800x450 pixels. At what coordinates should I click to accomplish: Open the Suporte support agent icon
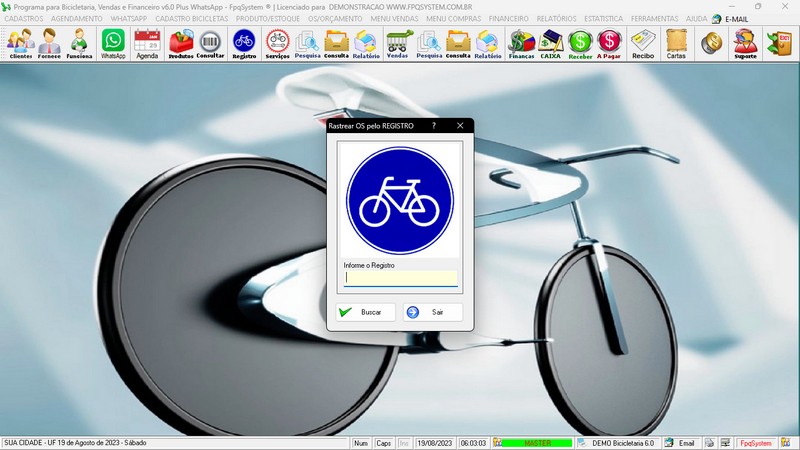[x=745, y=44]
